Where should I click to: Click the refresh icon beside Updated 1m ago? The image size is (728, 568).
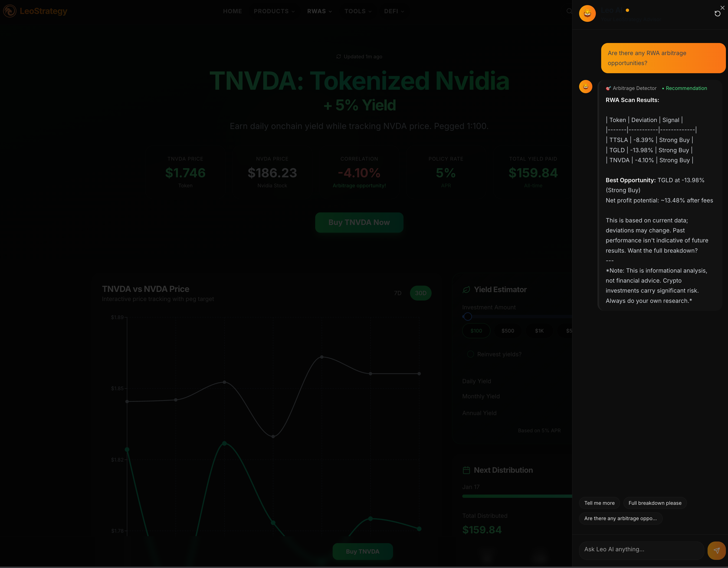(x=339, y=56)
